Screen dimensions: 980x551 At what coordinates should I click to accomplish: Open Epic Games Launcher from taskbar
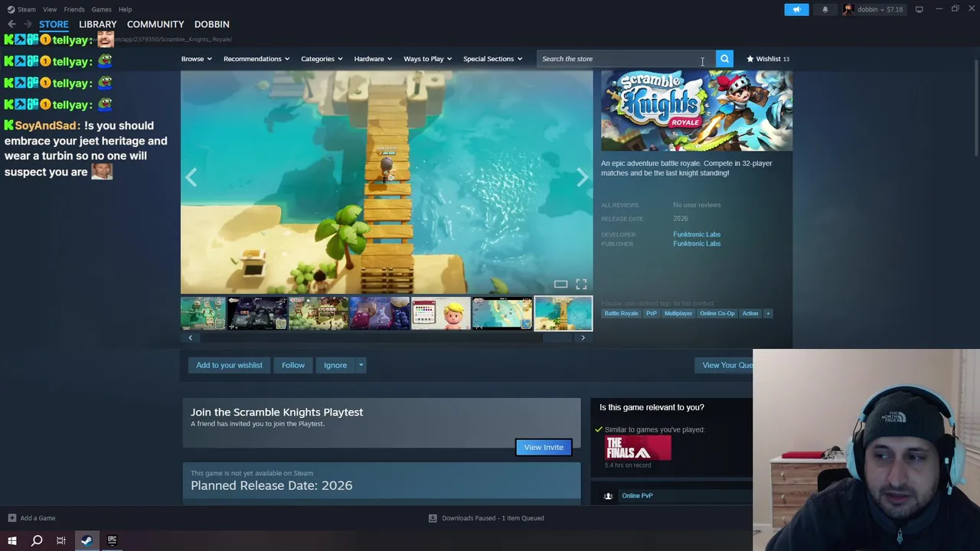click(x=112, y=540)
